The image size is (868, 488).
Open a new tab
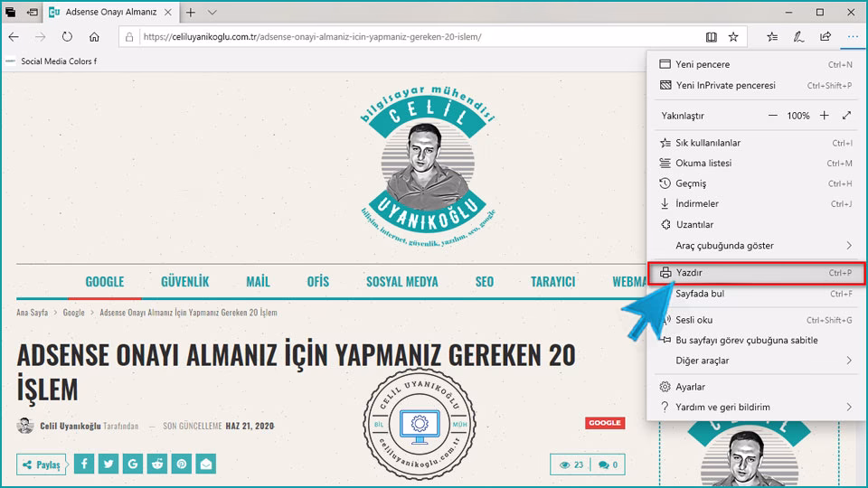[191, 12]
